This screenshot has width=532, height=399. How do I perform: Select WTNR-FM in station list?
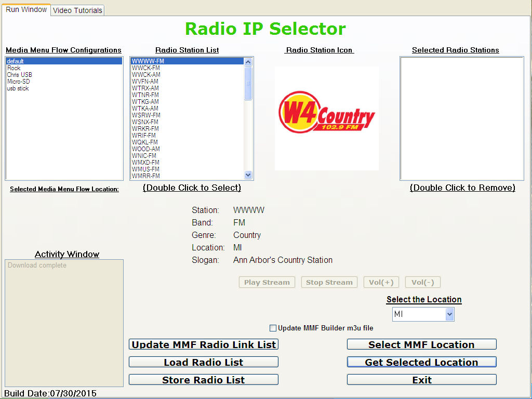coord(187,95)
